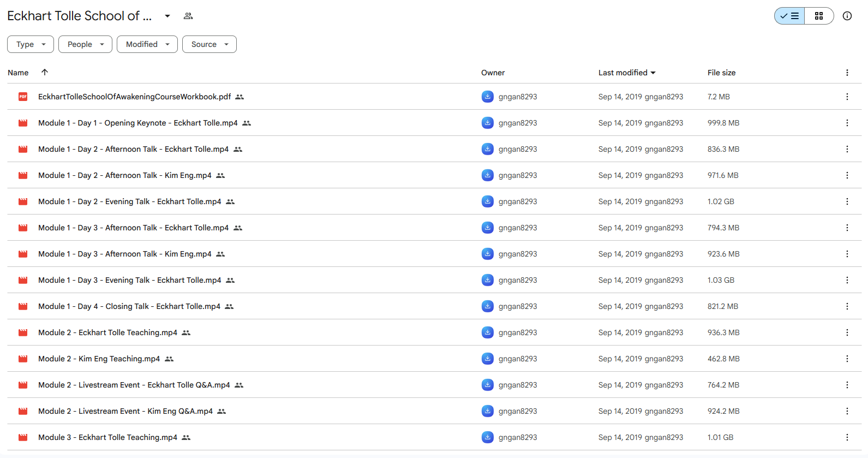Screen dimensions: 868x458
Task: Switch to grid layout view
Action: click(x=819, y=16)
